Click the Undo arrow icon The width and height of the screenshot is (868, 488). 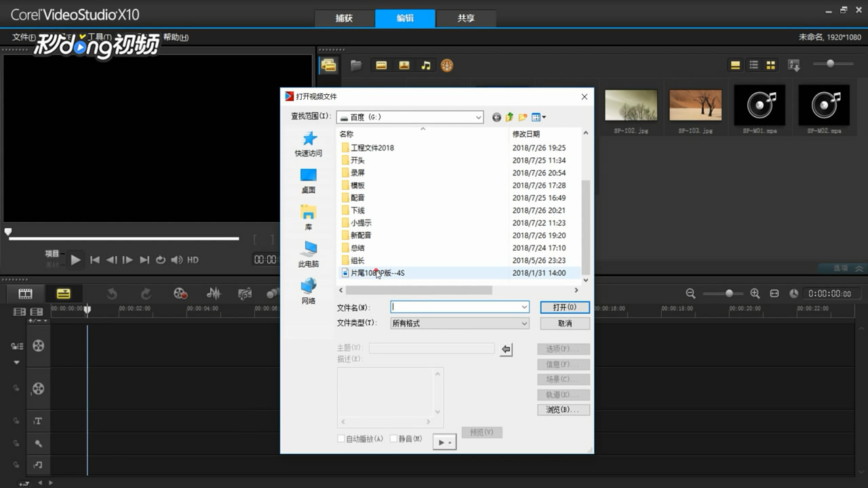click(112, 293)
